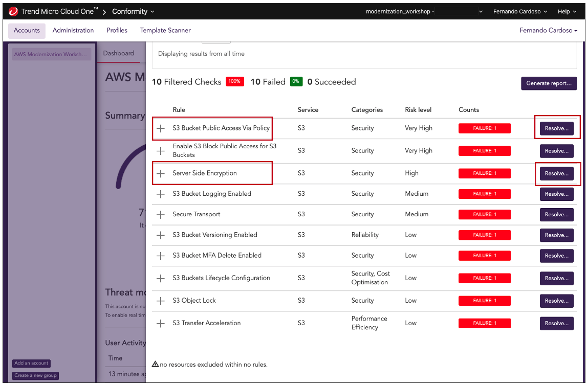Open the Help dropdown menu
The image size is (588, 385).
(567, 12)
